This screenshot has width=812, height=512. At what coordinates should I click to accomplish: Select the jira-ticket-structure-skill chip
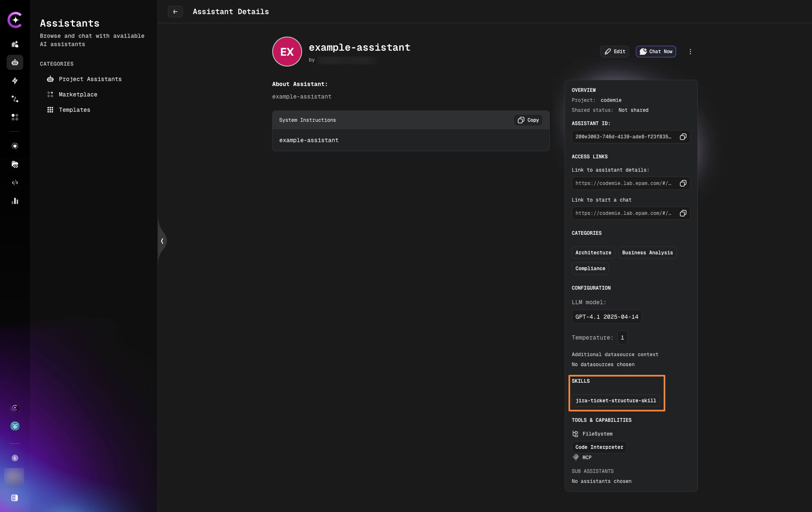click(616, 401)
